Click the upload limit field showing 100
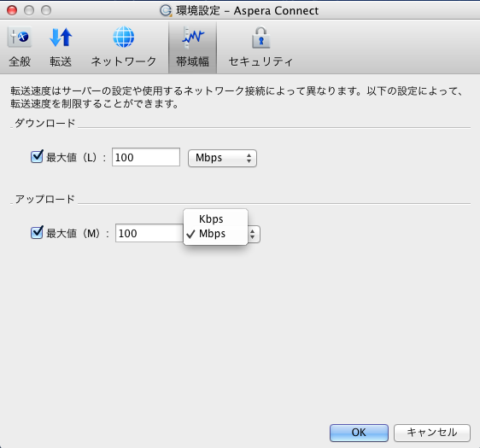The image size is (480, 448). point(149,233)
